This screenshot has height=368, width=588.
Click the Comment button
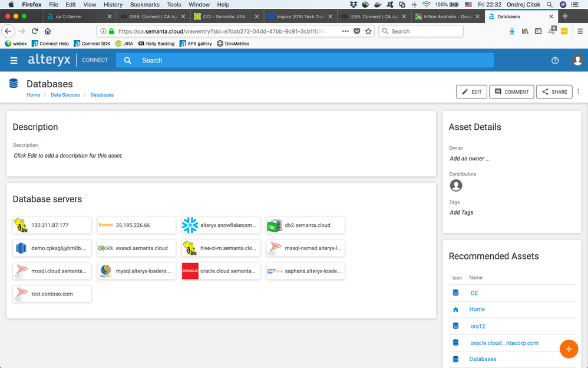click(x=511, y=91)
